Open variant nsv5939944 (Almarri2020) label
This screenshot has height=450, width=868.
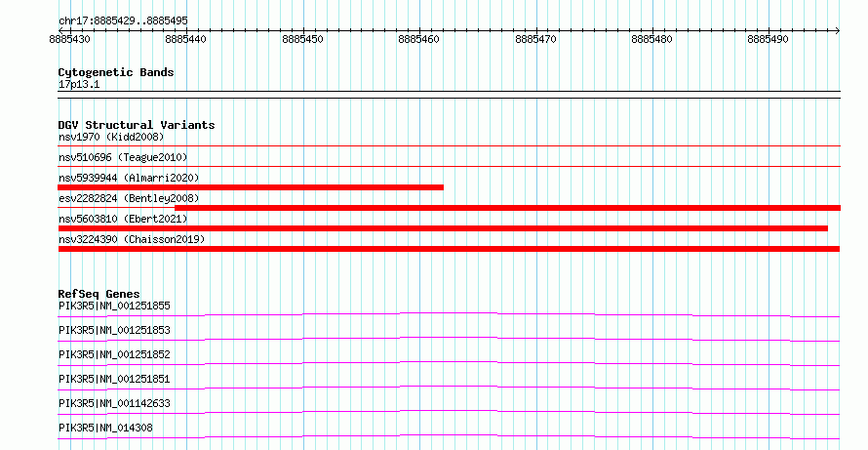[129, 178]
